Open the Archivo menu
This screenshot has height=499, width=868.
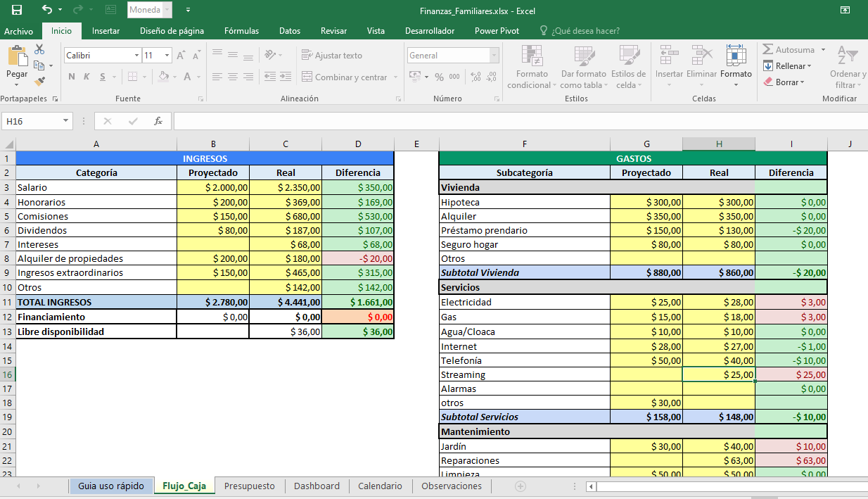tap(19, 31)
